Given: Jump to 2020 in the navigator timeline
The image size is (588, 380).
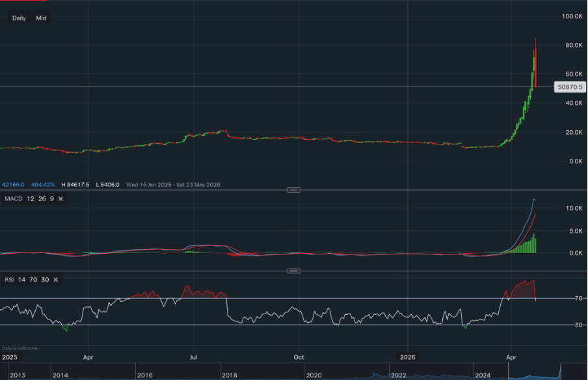Looking at the screenshot, I should (314, 375).
